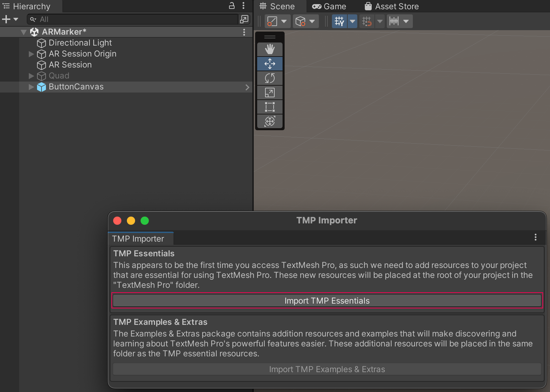
Task: Switch to the Game tab
Action: click(x=329, y=7)
